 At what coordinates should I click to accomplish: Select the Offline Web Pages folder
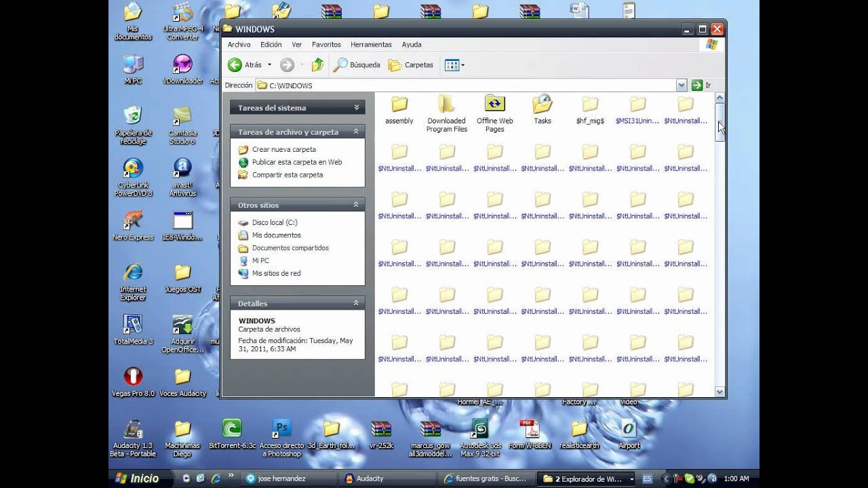tap(494, 114)
